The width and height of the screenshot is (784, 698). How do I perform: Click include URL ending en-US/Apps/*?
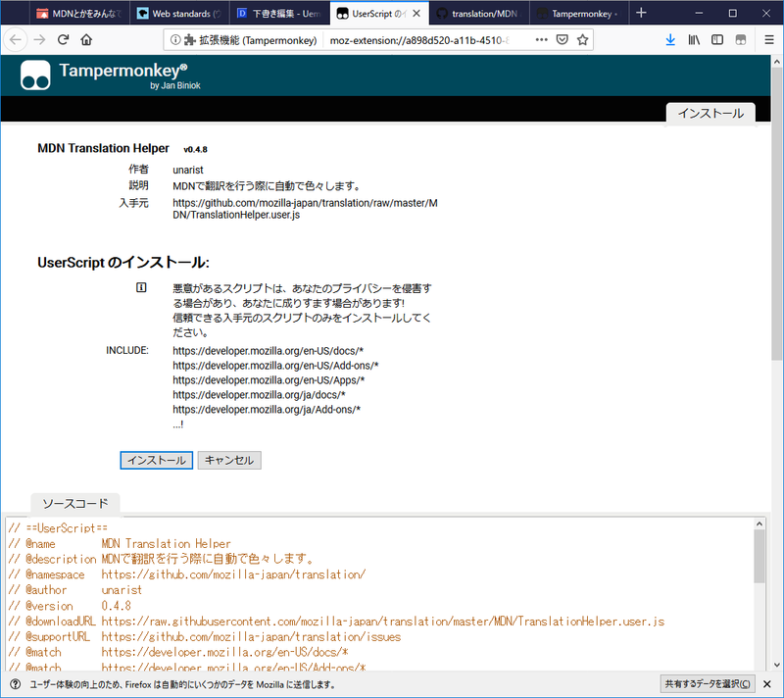269,380
